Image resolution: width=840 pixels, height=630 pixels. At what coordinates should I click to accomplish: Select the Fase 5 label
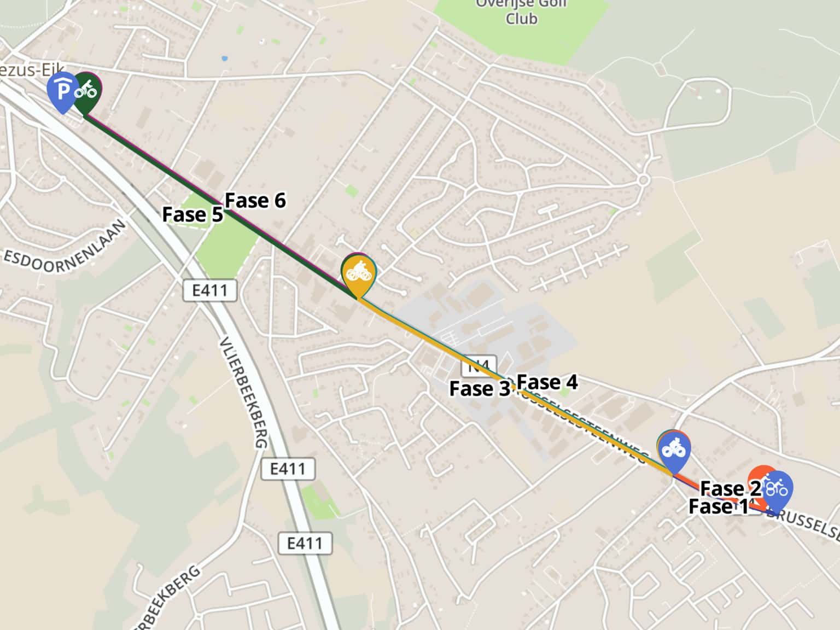192,214
